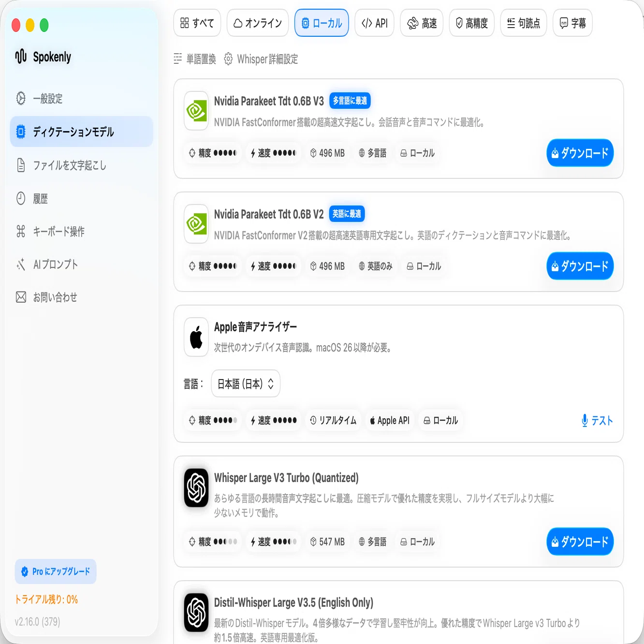
Task: Click the 496 MB size chip of Parakeet V3
Action: pyautogui.click(x=327, y=153)
